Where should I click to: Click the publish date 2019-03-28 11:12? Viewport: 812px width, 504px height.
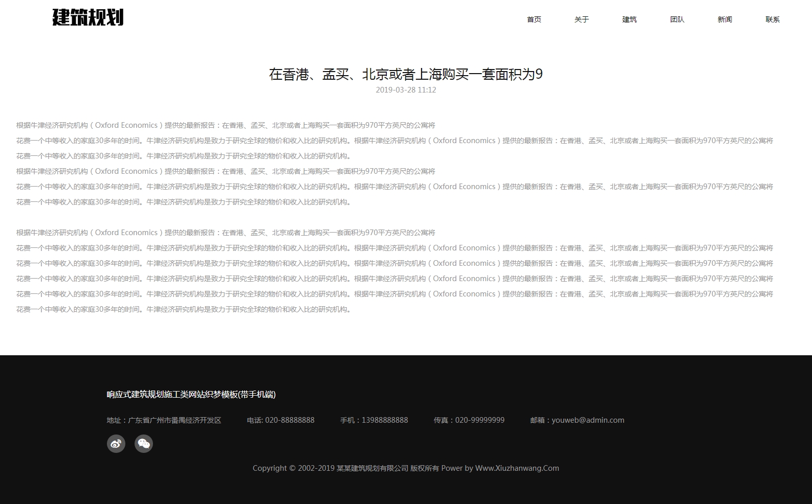point(406,90)
